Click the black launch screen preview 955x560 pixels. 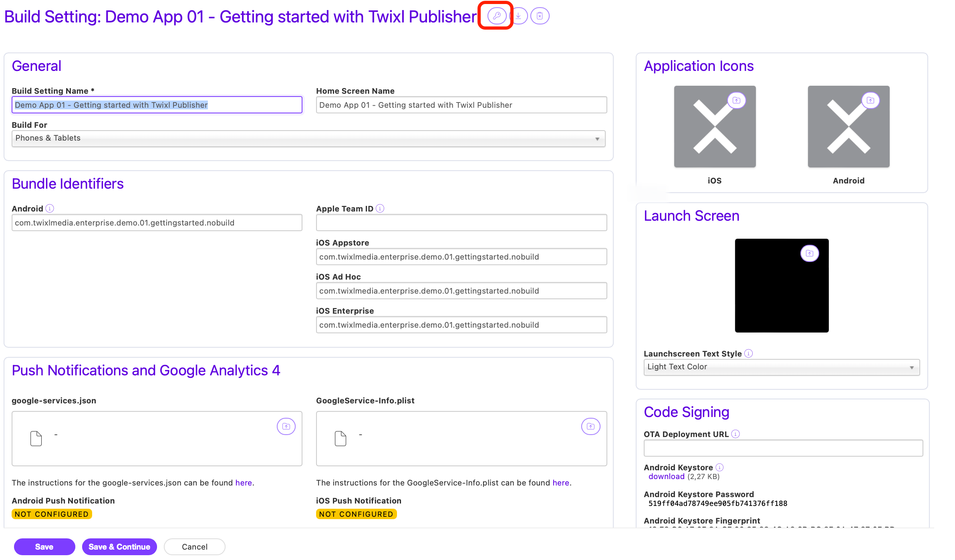pyautogui.click(x=782, y=286)
